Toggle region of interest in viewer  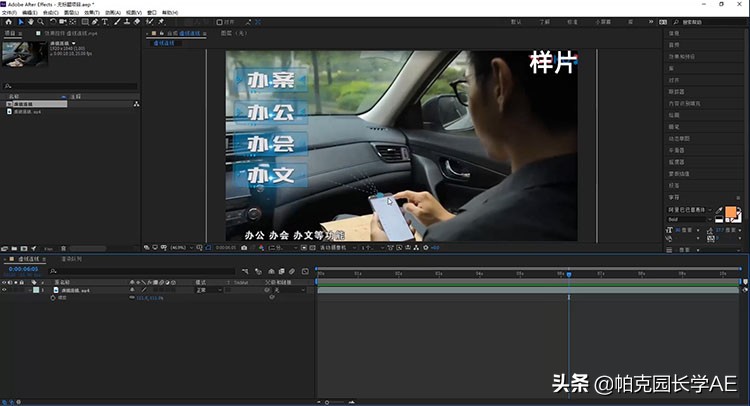pyautogui.click(x=303, y=248)
